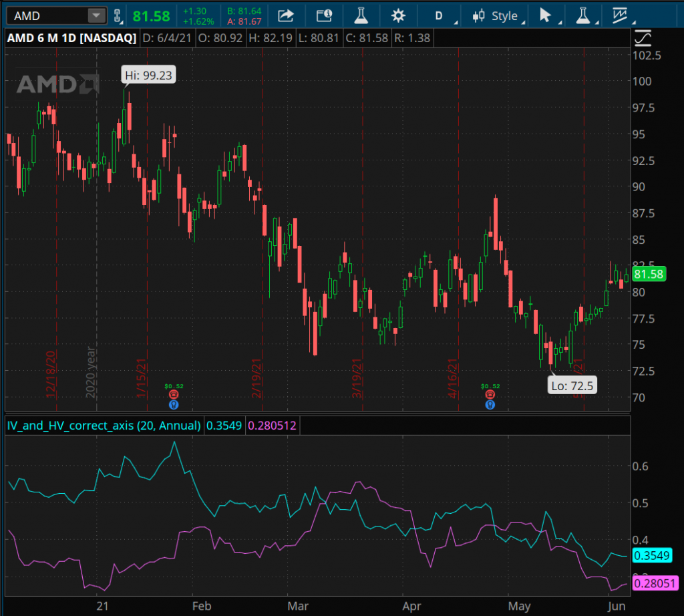Click the 102.5 price axis label
The width and height of the screenshot is (684, 616).
[647, 55]
